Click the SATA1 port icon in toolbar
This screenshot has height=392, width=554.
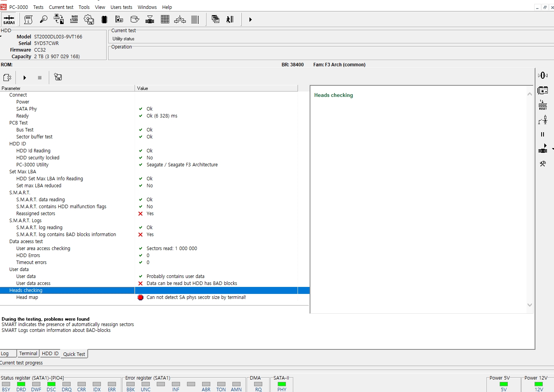tap(9, 19)
